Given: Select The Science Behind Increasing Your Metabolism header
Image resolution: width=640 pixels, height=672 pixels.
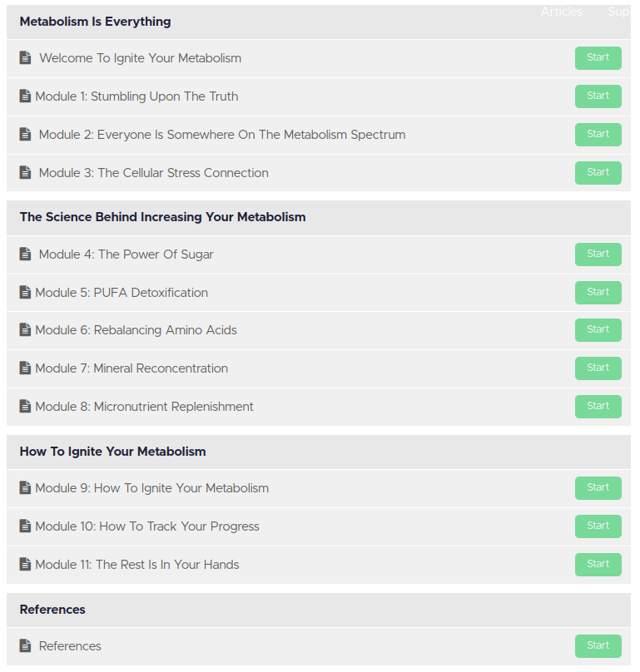Looking at the screenshot, I should pyautogui.click(x=163, y=217).
